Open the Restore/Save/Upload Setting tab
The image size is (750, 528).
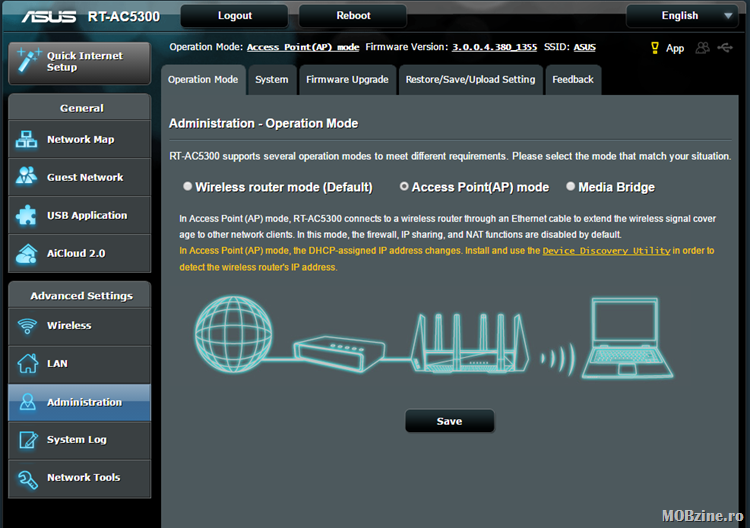pyautogui.click(x=471, y=80)
